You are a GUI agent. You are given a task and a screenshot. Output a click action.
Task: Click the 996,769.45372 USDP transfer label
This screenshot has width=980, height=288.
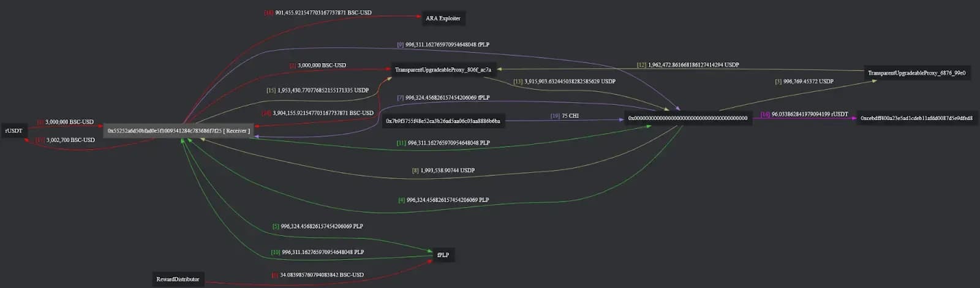[x=808, y=81]
